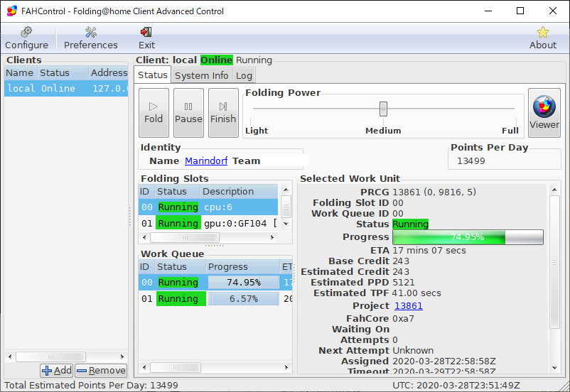Pause folding with the Pause button
This screenshot has height=392, width=570.
coord(188,113)
